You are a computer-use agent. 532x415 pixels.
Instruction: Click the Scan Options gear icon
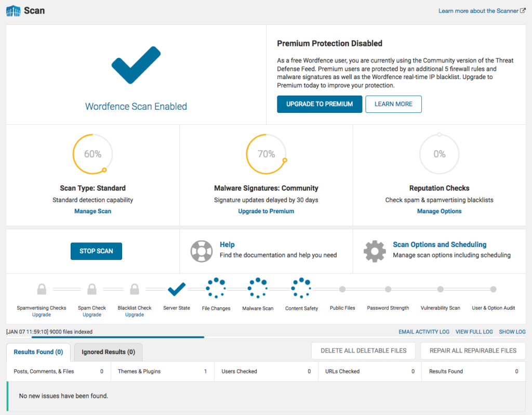click(375, 251)
